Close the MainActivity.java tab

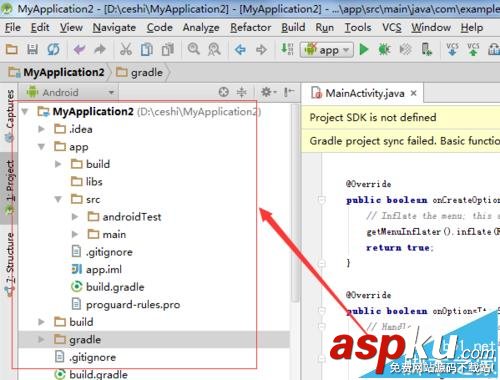414,93
